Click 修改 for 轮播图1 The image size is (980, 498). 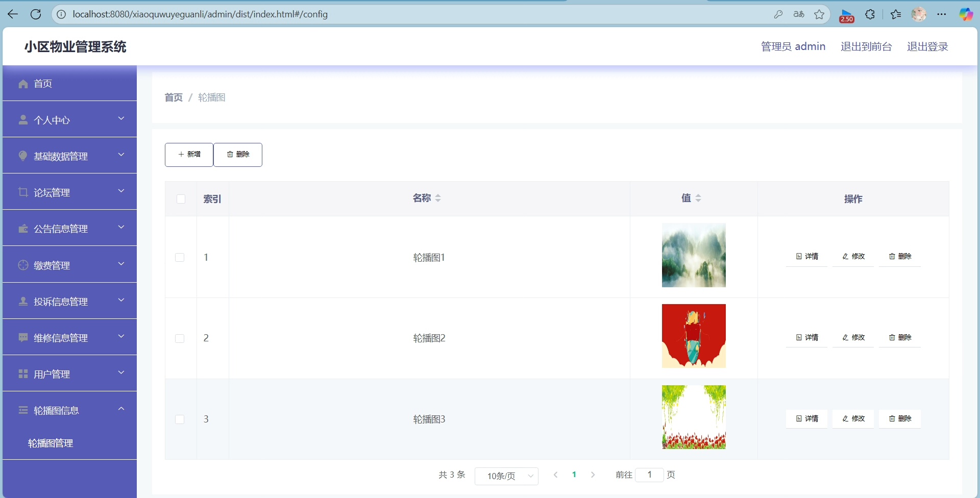pos(853,257)
